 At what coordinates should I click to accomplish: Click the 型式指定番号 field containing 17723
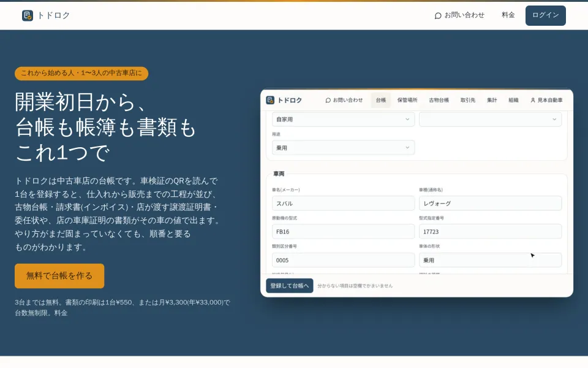490,231
